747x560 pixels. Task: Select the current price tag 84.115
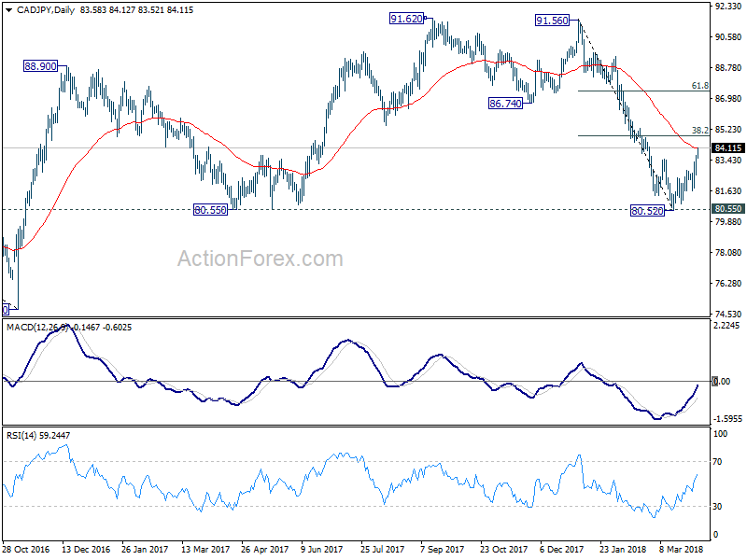728,148
